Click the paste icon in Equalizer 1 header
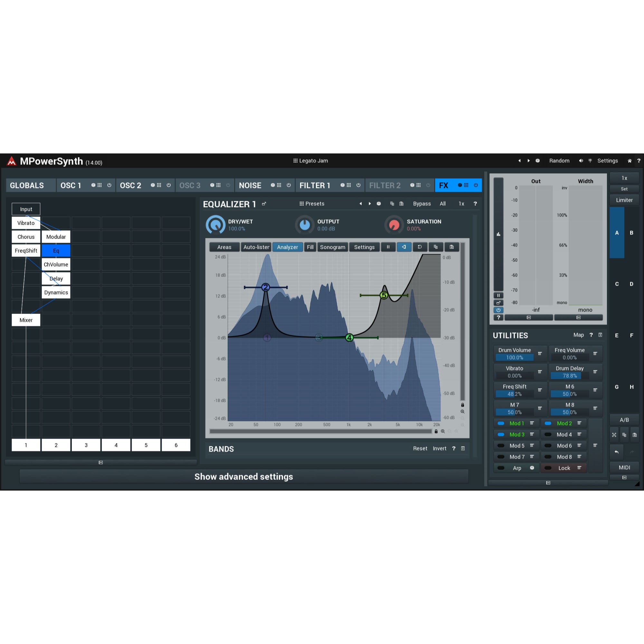Screen dimensions: 644x644 [x=401, y=204]
